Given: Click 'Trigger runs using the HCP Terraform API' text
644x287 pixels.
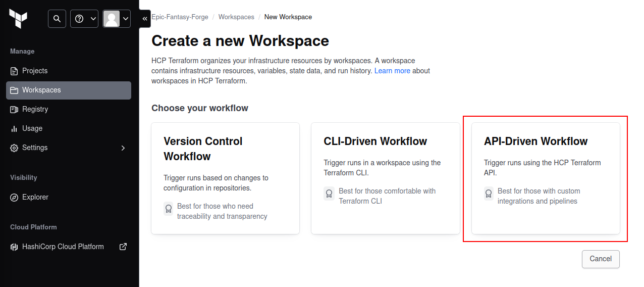Looking at the screenshot, I should point(543,168).
